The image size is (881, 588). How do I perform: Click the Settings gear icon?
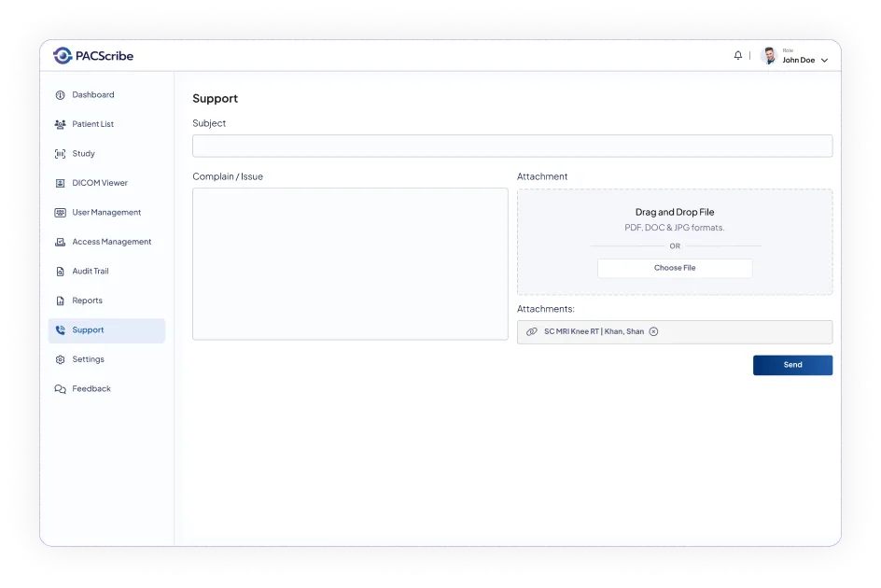(61, 359)
